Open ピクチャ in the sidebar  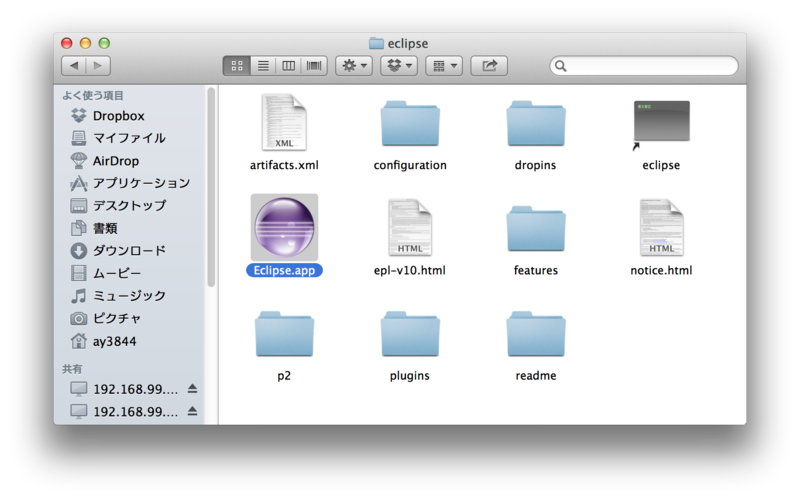point(106,318)
